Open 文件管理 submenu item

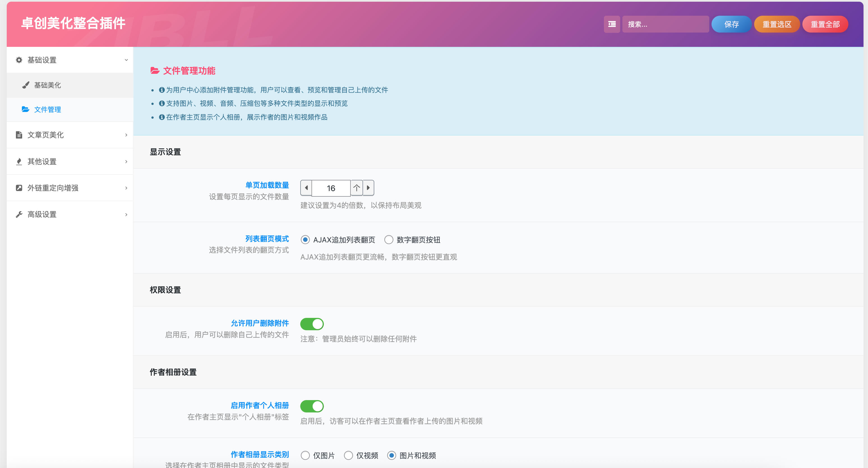(70, 109)
